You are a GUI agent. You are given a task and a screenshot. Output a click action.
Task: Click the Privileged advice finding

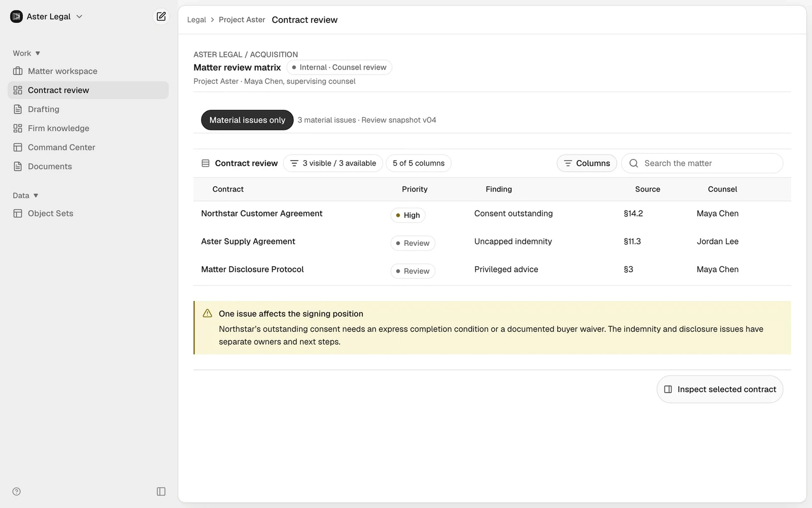pyautogui.click(x=506, y=269)
